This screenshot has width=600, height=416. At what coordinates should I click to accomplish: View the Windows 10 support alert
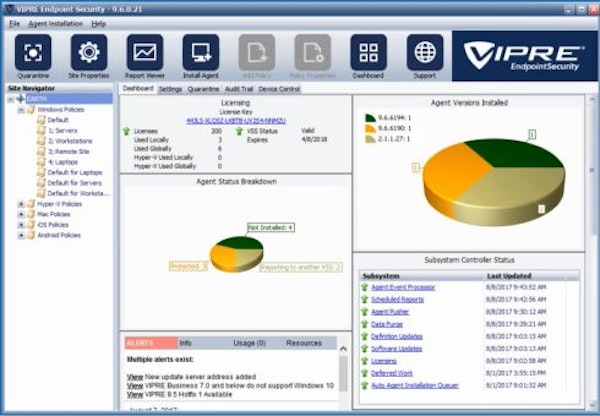click(135, 385)
